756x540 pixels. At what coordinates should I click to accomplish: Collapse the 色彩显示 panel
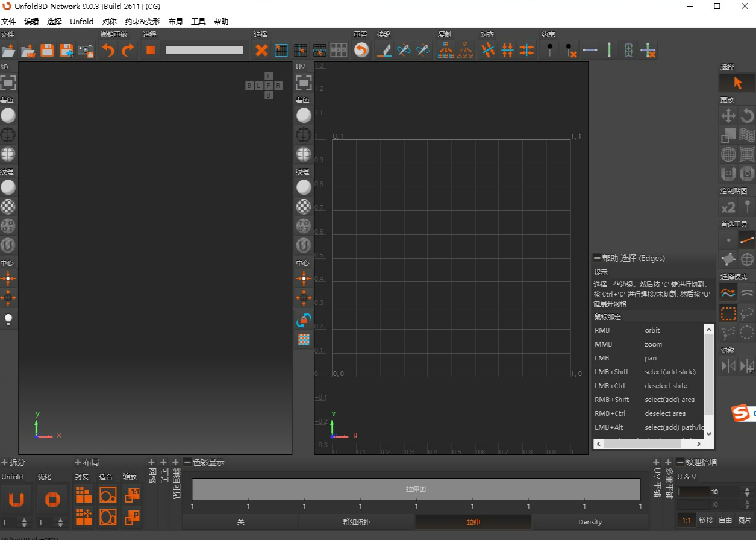[187, 462]
